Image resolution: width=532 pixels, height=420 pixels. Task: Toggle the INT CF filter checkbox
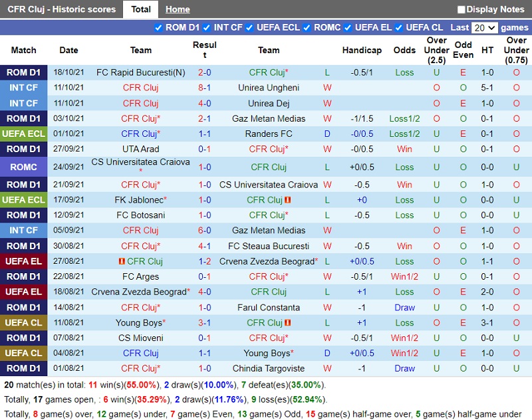tap(207, 28)
